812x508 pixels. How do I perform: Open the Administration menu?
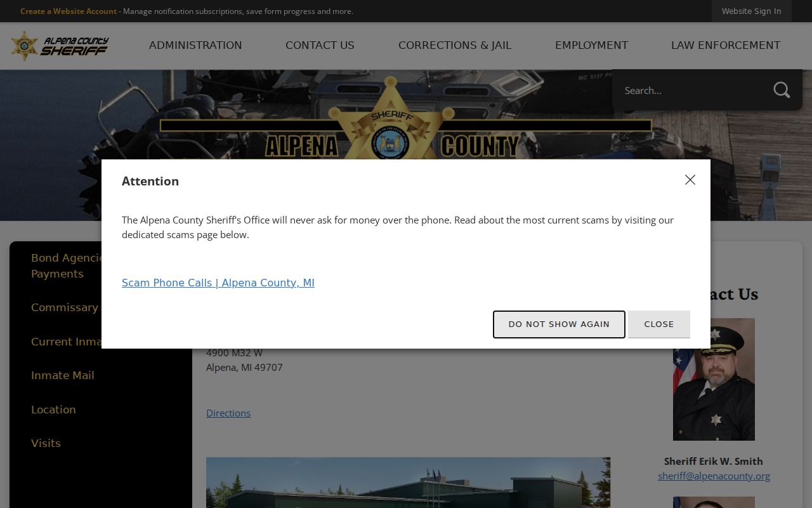(x=195, y=46)
